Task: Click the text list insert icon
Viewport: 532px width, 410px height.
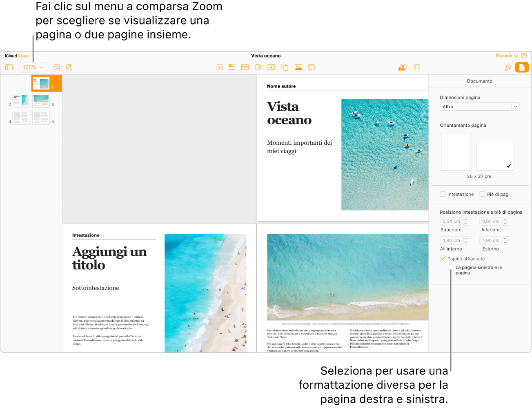Action: tap(232, 67)
